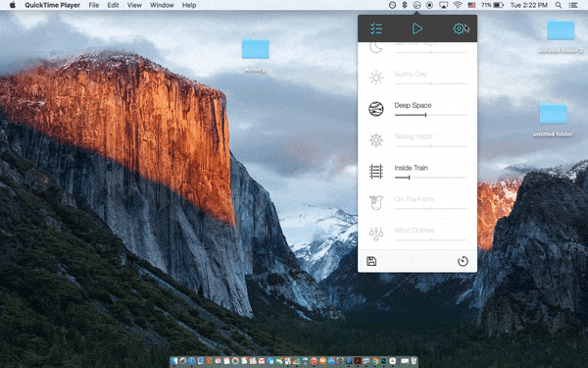Open the Wi-Fi status menu
This screenshot has height=368, width=588.
pyautogui.click(x=458, y=5)
